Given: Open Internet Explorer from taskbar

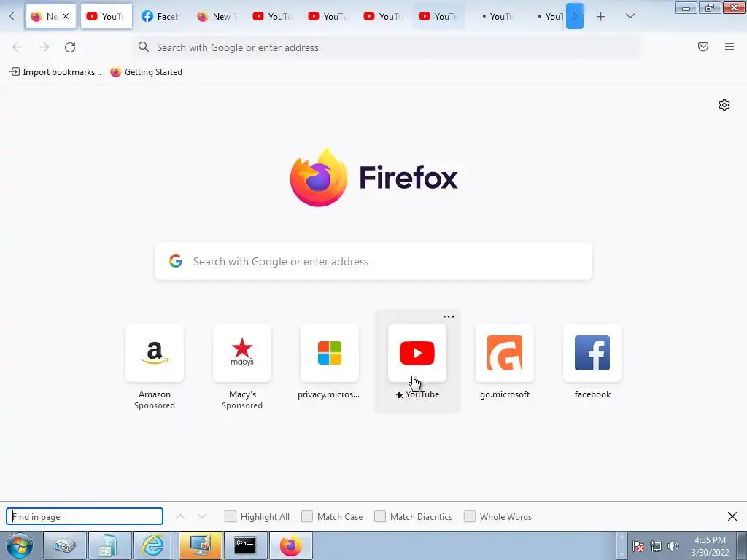Looking at the screenshot, I should click(153, 545).
